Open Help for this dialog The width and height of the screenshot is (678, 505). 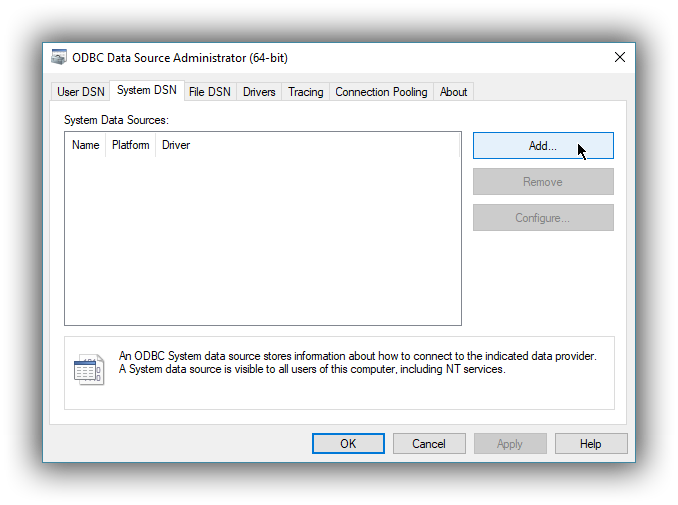(x=590, y=444)
